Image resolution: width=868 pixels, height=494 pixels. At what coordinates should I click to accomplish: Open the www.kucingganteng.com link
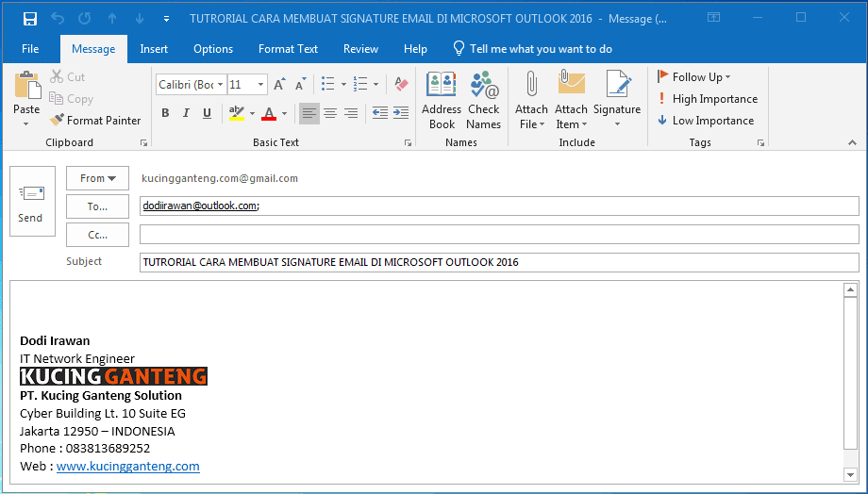[x=128, y=466]
